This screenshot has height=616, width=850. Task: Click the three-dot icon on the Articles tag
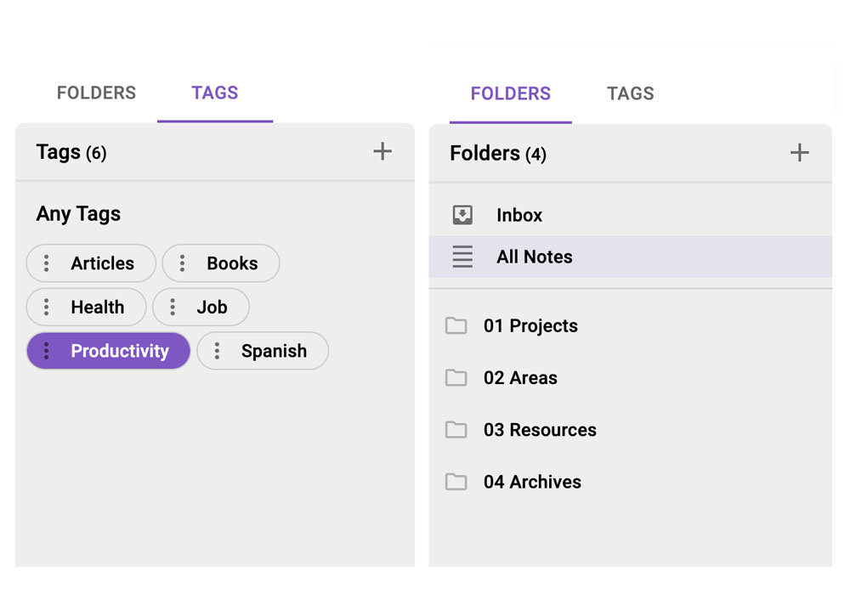47,263
